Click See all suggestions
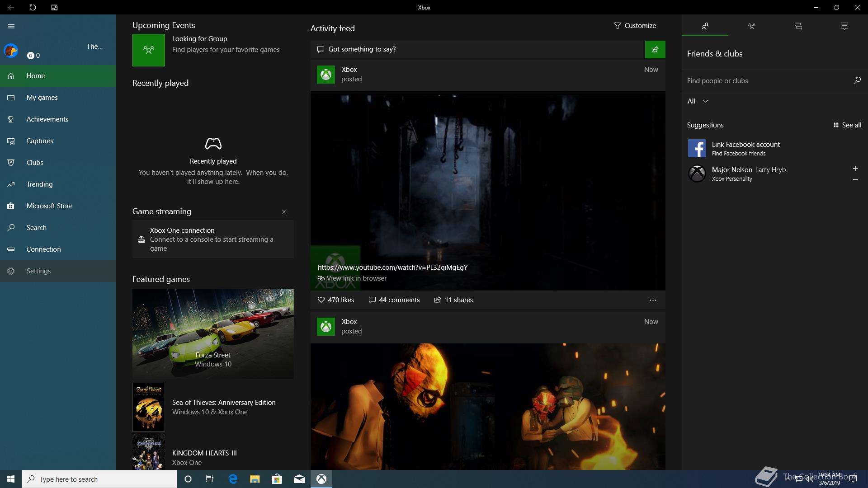 click(847, 125)
